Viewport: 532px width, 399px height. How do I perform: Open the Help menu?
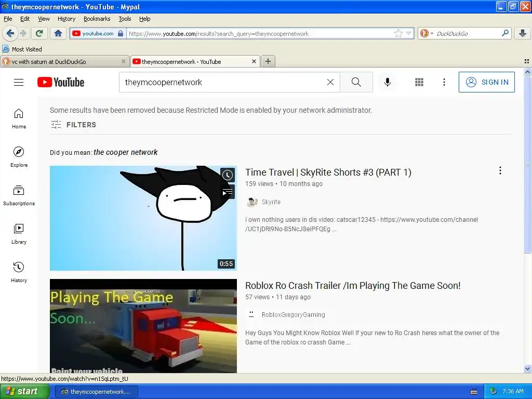tap(144, 19)
